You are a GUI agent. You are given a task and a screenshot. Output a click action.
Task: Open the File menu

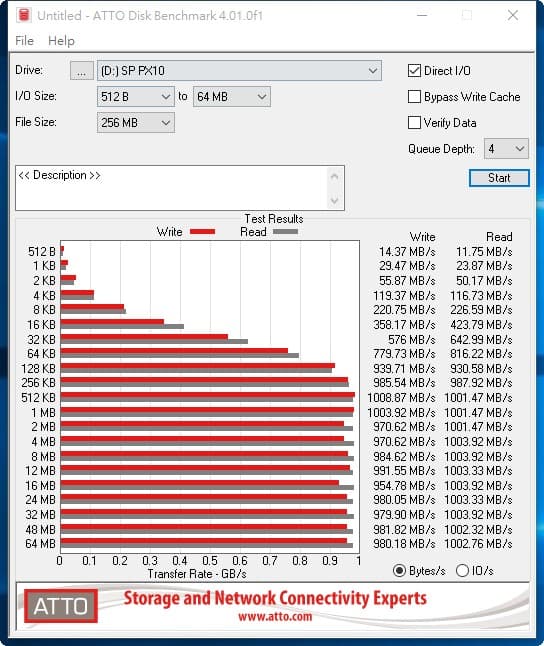tap(24, 41)
